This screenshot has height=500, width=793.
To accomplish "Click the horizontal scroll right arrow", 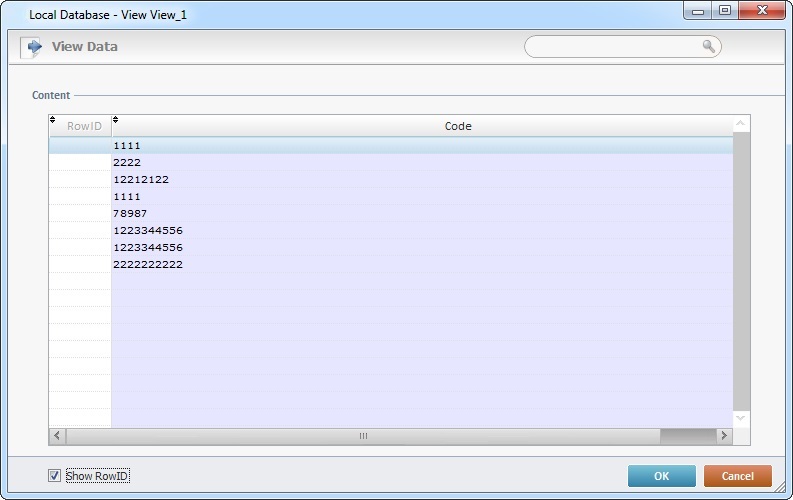I will 724,436.
